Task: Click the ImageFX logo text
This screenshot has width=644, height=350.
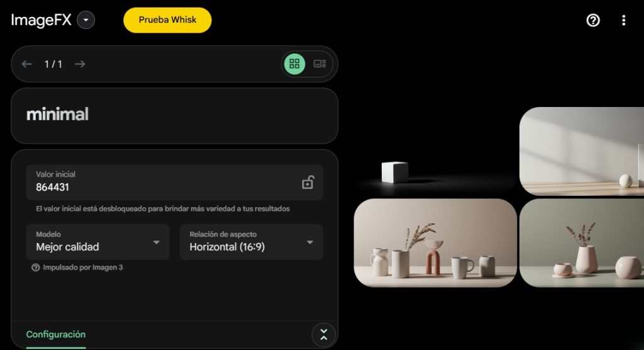Action: 41,20
